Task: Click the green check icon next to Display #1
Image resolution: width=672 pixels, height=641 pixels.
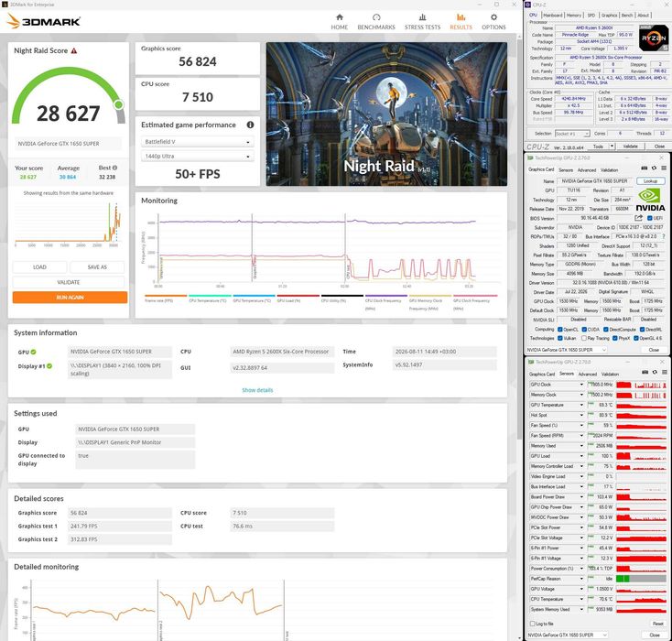Action: click(49, 366)
